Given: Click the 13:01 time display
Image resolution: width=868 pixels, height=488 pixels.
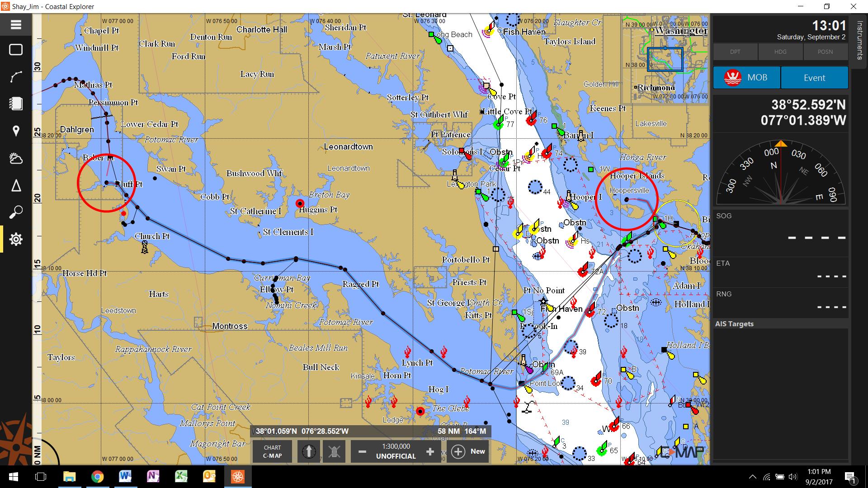Looking at the screenshot, I should pyautogui.click(x=829, y=25).
